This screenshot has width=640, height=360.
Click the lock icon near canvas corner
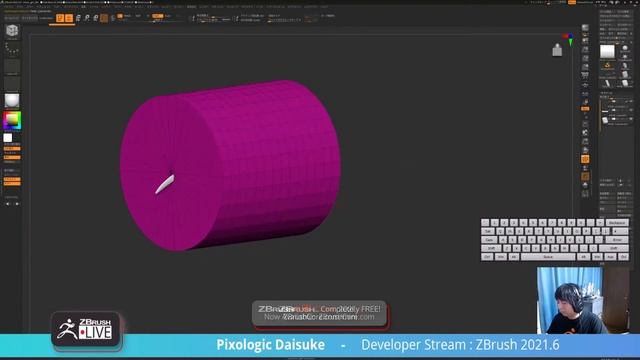tap(557, 50)
